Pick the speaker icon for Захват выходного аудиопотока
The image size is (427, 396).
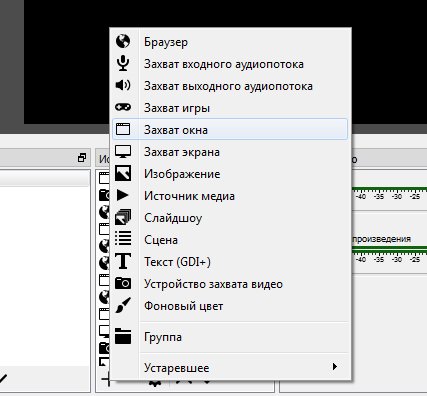pos(123,85)
